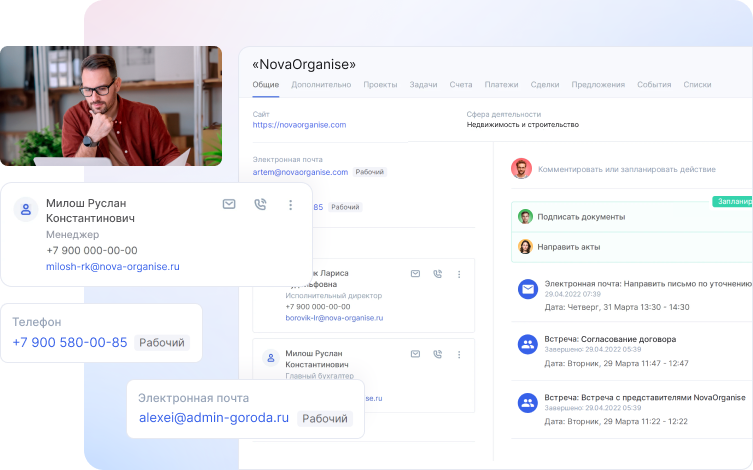Click the comment or plan action field
Screen dimensions: 753x470
click(624, 169)
